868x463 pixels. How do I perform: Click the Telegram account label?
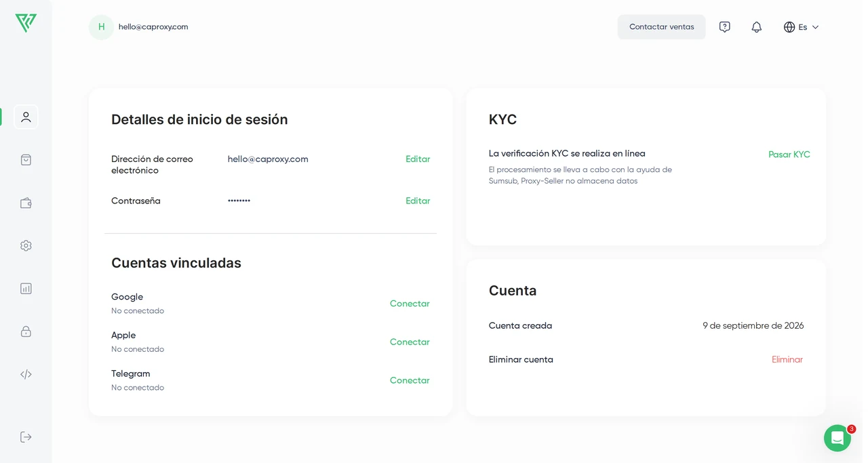click(x=131, y=374)
